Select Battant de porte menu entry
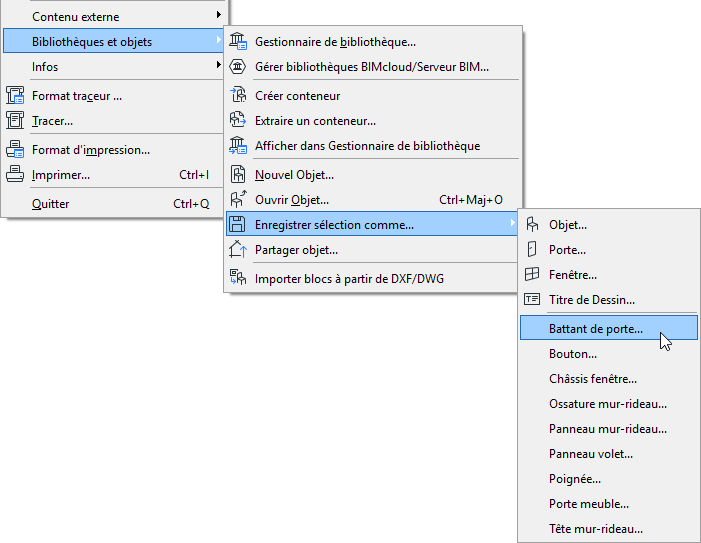 pyautogui.click(x=596, y=328)
